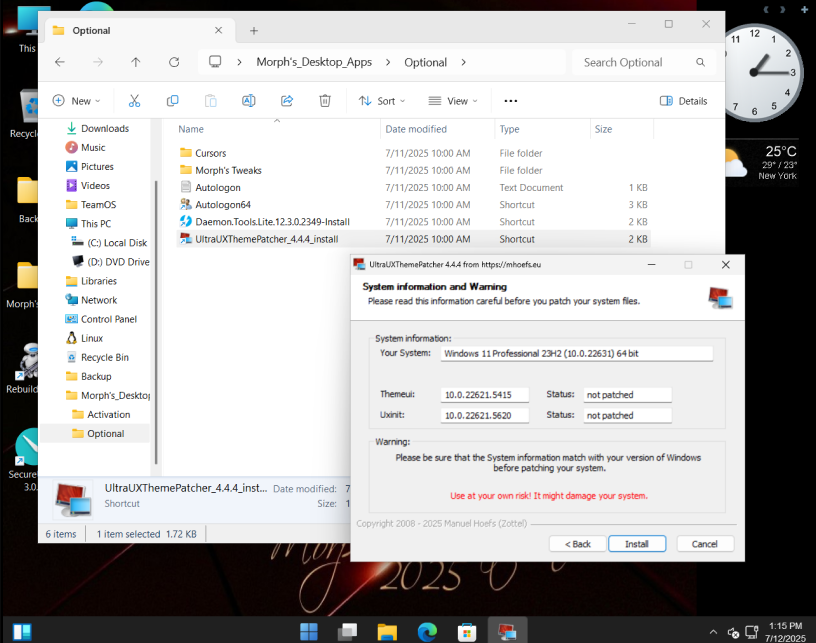Screen dimensions: 816x643
Task: Click UltraUXThemePatcher taskbar icon
Action: click(507, 632)
